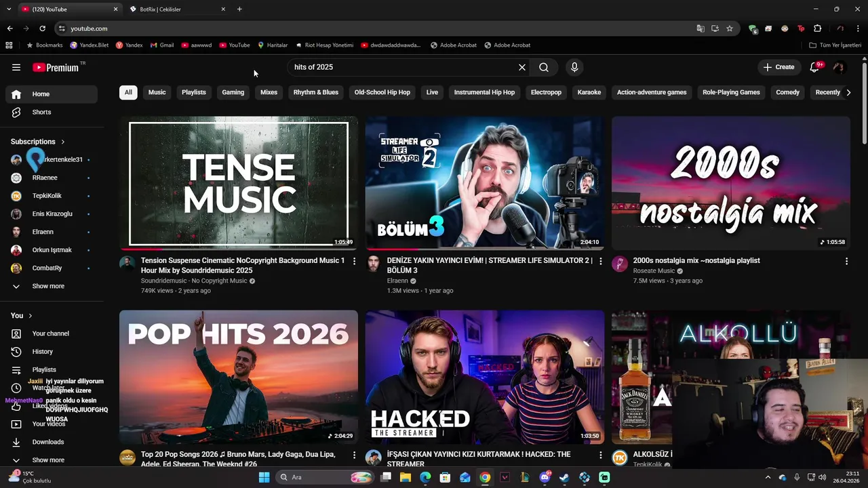The image size is (868, 488).
Task: Open the Playlists filter chip
Action: click(193, 92)
